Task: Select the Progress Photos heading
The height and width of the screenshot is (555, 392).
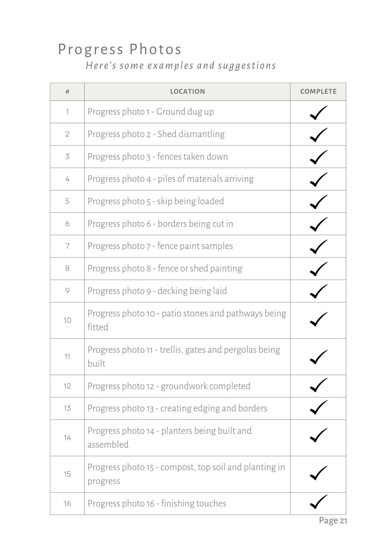Action: [x=120, y=49]
